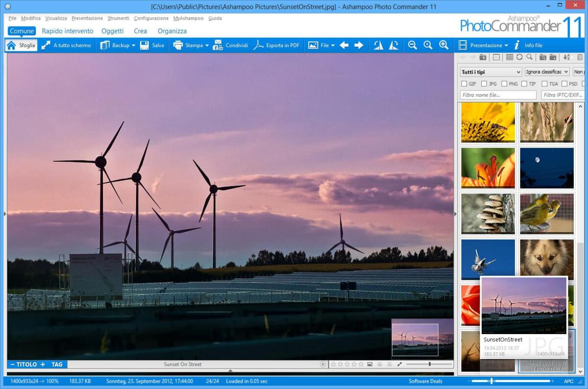This screenshot has width=588, height=389.
Task: Navigate to the next image with the arrow
Action: (x=359, y=45)
